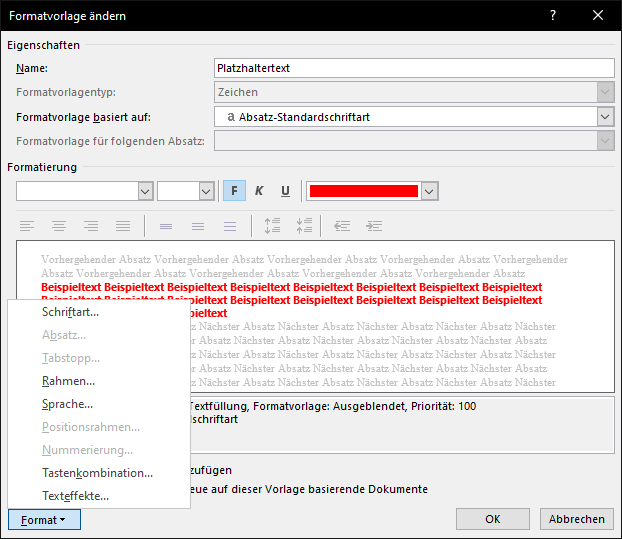Choose 'Schriftart...' from the Format menu
Image resolution: width=622 pixels, height=539 pixels.
click(x=70, y=313)
